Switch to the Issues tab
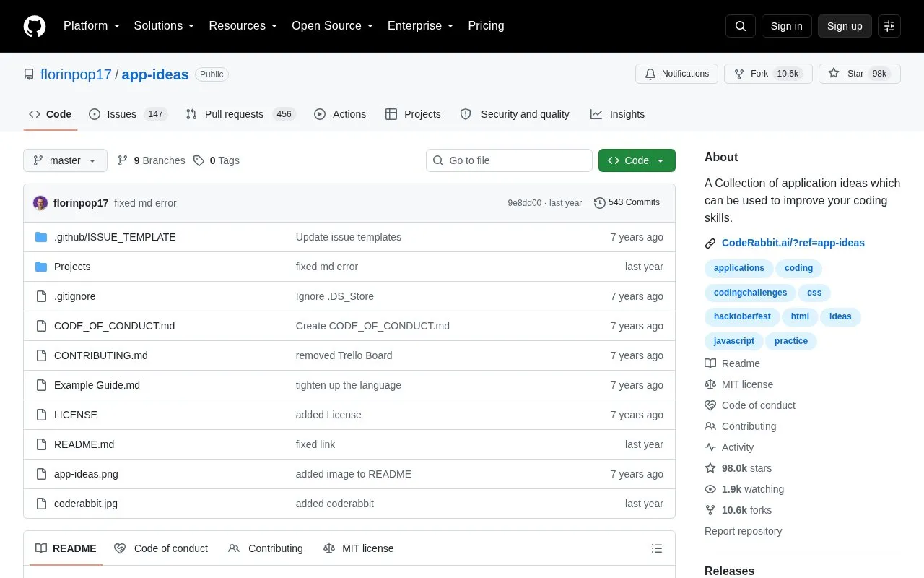 click(128, 114)
